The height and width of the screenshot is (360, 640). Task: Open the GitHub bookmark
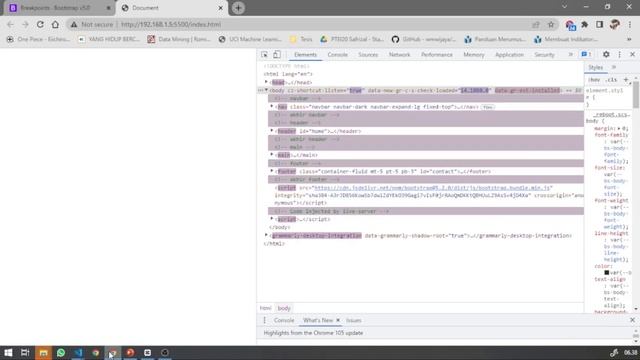coord(424,39)
